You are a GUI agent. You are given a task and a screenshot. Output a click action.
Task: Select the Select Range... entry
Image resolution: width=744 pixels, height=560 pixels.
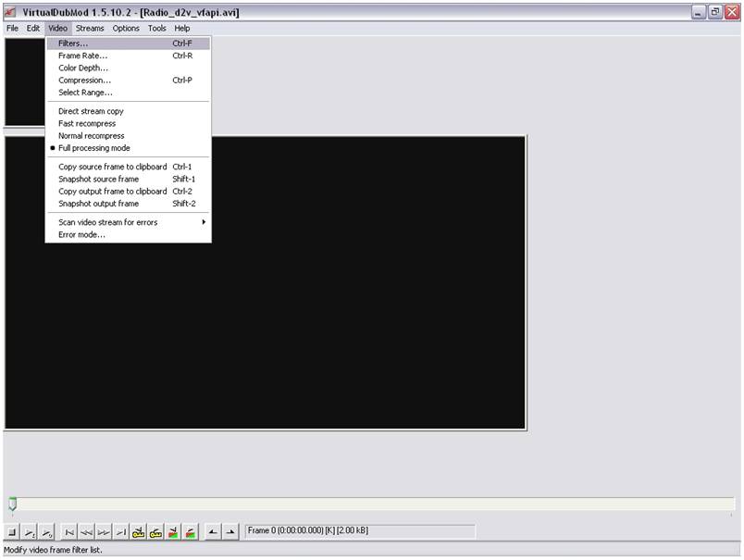coord(128,93)
